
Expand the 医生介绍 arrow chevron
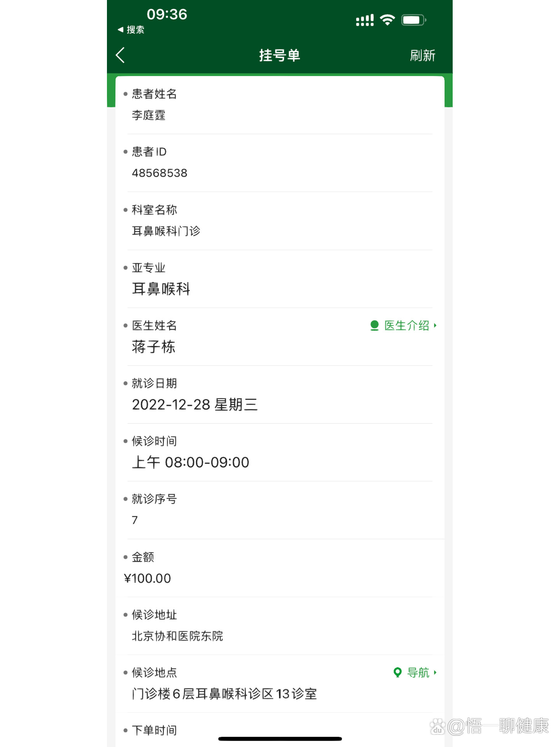click(x=435, y=325)
